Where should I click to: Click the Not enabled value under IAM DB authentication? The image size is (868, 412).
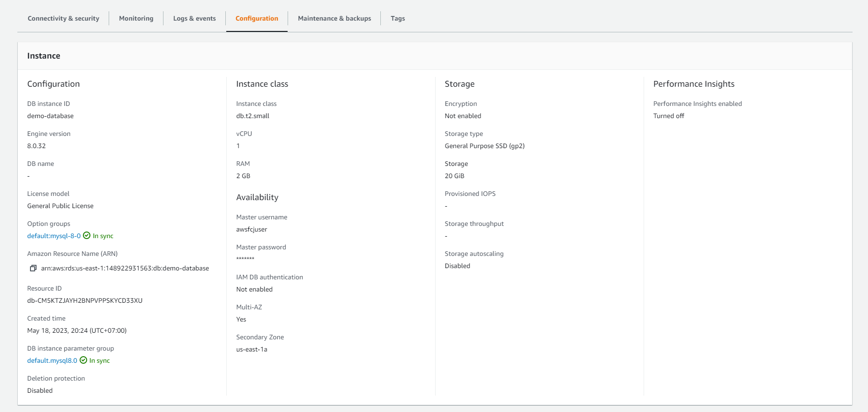pyautogui.click(x=254, y=289)
